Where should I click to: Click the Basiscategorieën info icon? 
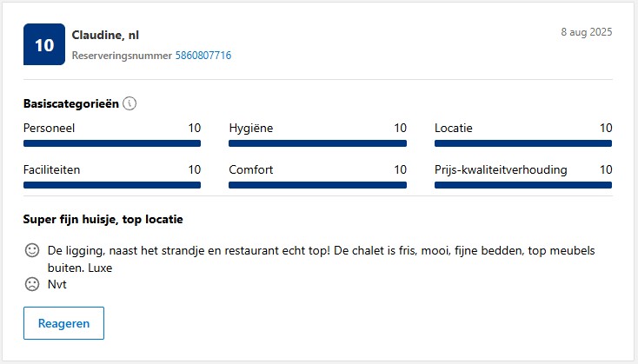pyautogui.click(x=130, y=103)
